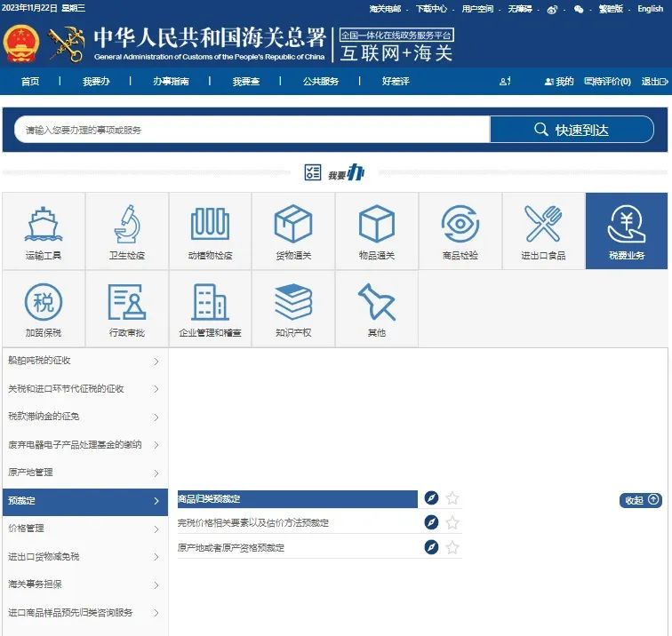This screenshot has height=636, width=672.
Task: Switch the site language to English
Action: pos(650,9)
